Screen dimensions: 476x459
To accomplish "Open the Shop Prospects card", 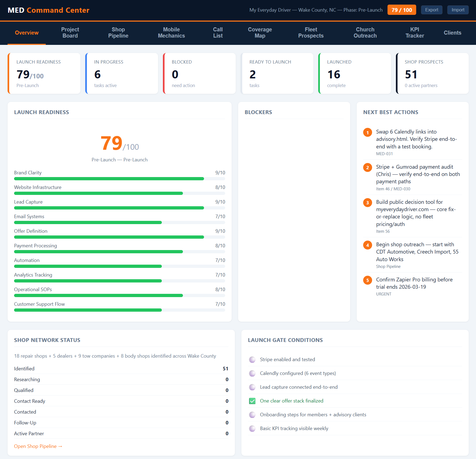I will point(432,74).
